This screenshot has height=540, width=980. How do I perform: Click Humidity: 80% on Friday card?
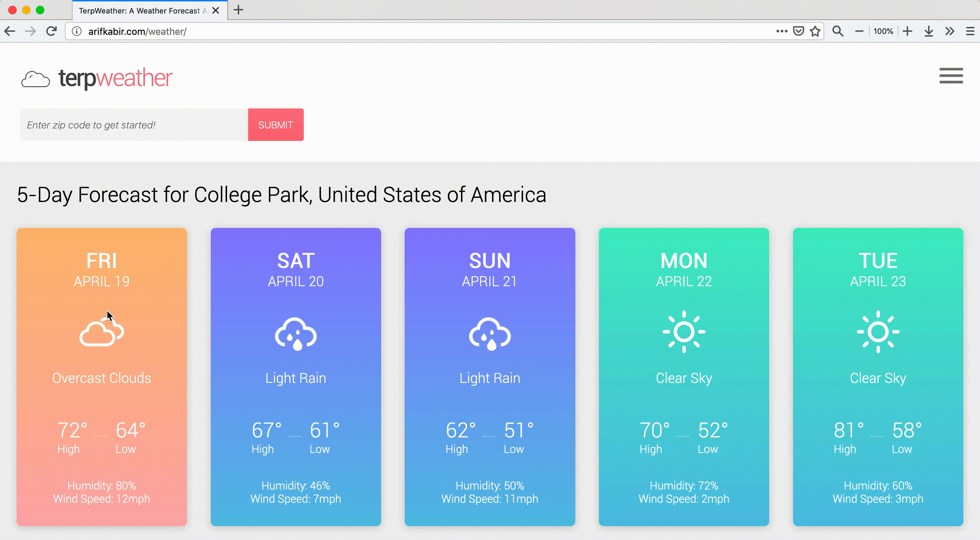[102, 486]
